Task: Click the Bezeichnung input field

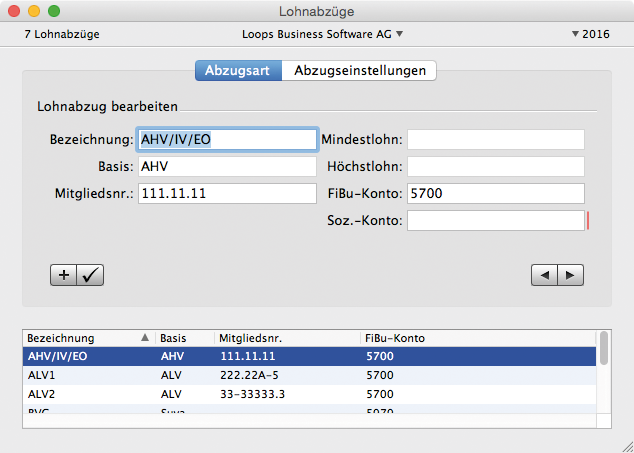Action: tap(227, 139)
